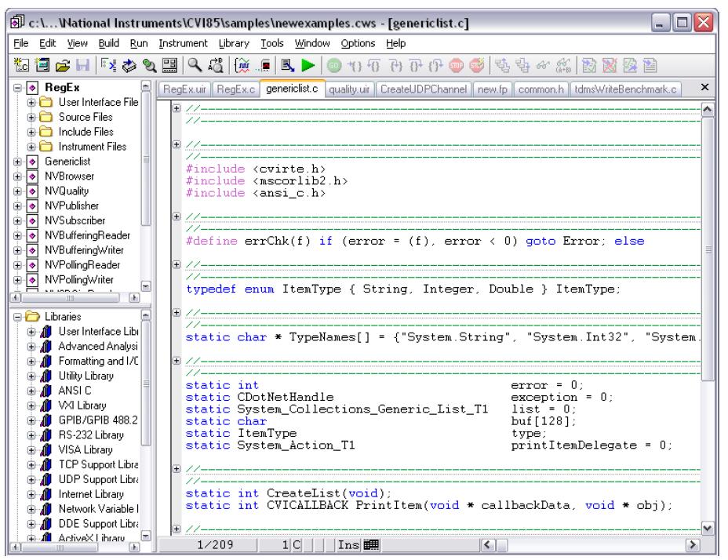Image resolution: width=728 pixels, height=560 pixels.
Task: Click the UI panel layout toolbar icon
Action: [x=169, y=65]
